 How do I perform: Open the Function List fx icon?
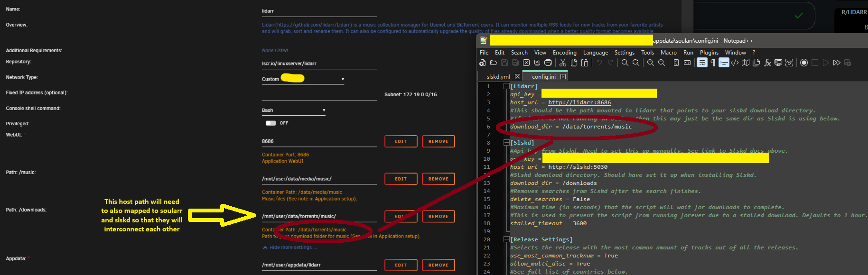pos(767,63)
